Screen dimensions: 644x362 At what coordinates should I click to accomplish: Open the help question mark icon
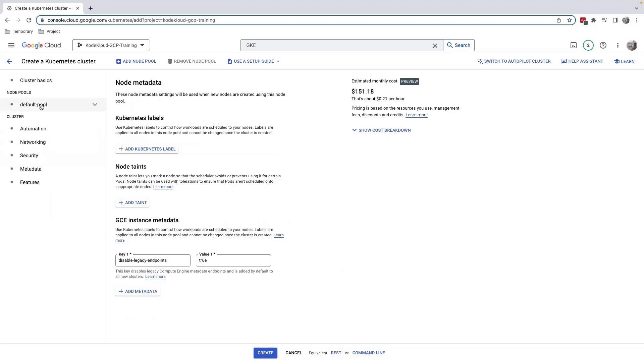pos(603,45)
